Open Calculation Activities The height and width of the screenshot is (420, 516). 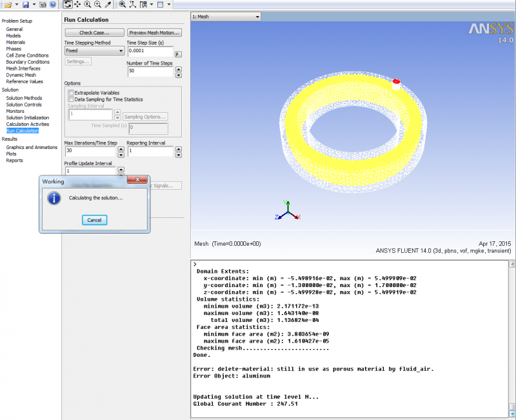click(x=28, y=125)
